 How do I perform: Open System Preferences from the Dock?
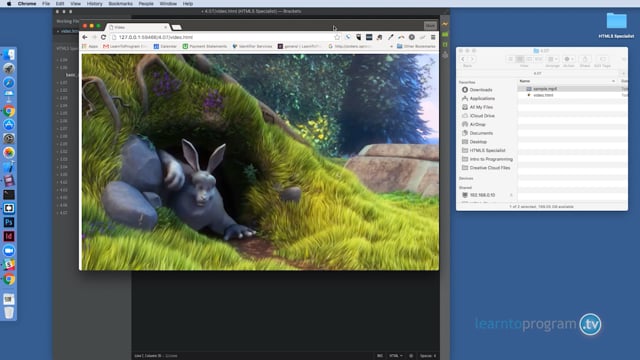[9, 138]
